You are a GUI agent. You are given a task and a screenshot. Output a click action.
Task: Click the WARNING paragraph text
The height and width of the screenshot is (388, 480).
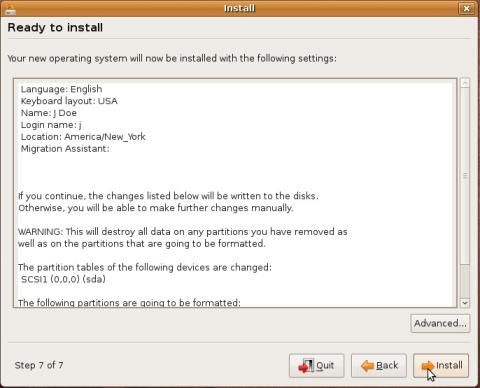coord(183,238)
